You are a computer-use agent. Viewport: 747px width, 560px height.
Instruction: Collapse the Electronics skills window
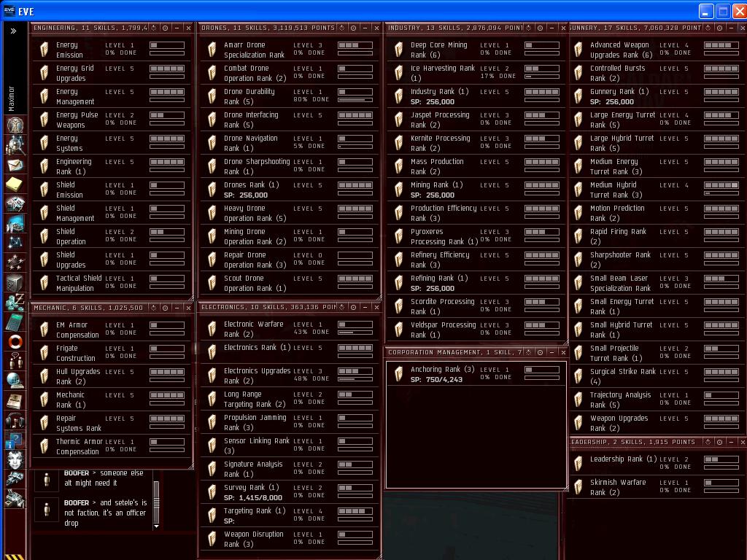(365, 308)
